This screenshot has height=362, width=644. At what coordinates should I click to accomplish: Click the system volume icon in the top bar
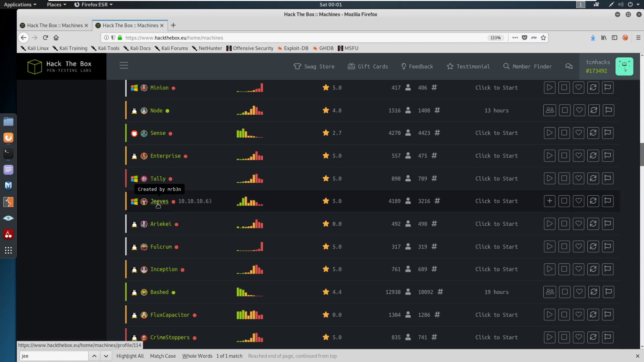coord(621,4)
